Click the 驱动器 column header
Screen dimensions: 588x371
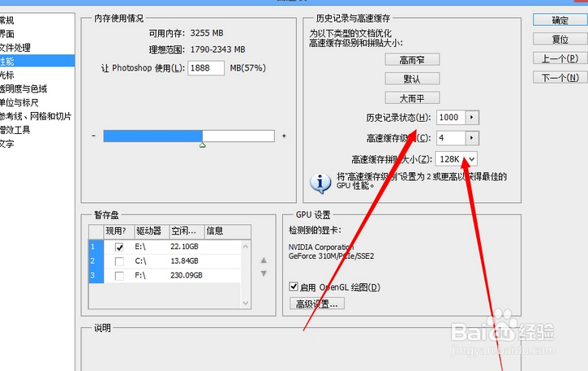(x=151, y=231)
